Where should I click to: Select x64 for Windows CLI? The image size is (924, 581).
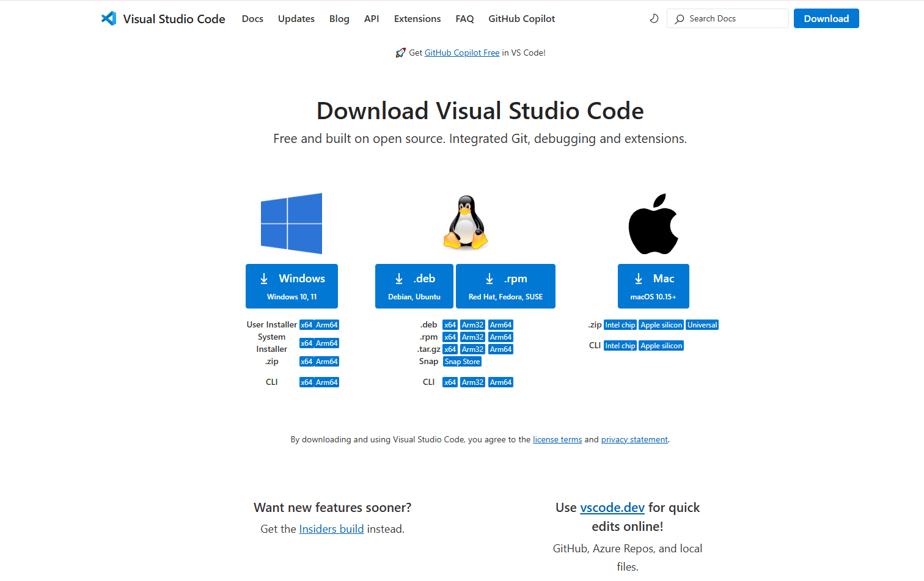(x=306, y=382)
